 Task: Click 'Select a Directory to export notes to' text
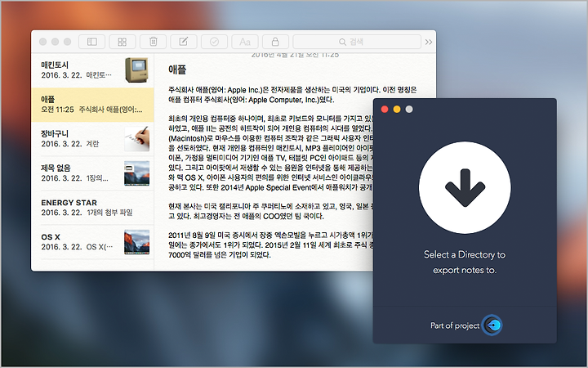point(465,263)
